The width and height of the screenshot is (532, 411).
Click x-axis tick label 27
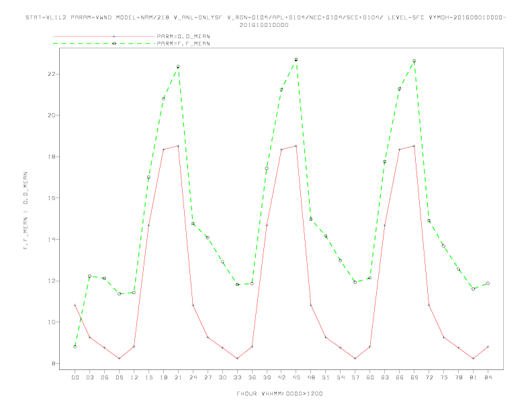click(x=208, y=377)
